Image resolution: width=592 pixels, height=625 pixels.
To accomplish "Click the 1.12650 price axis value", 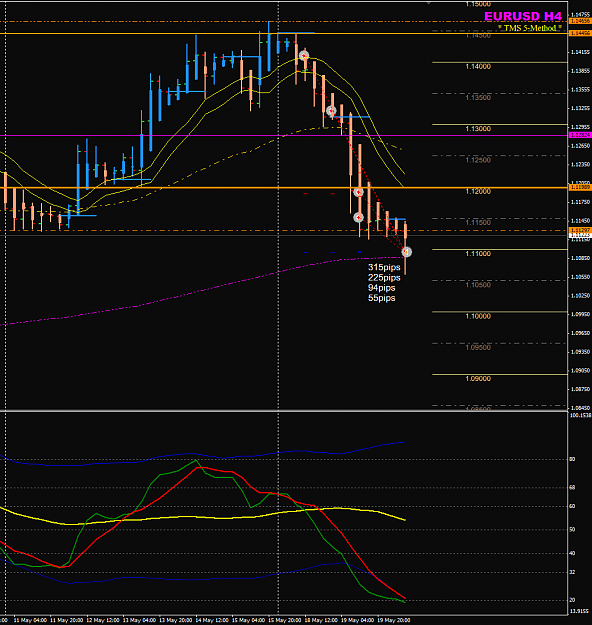I will [x=580, y=146].
